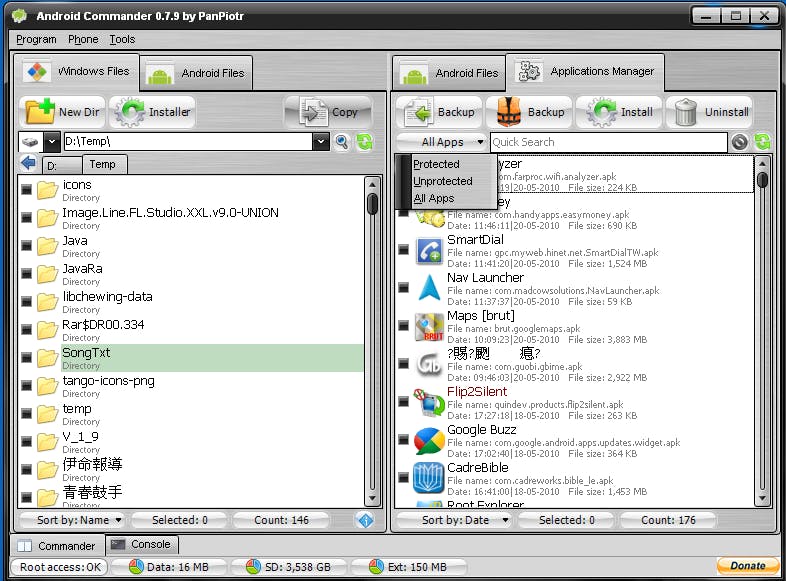Click the Uninstall trash can icon
The image size is (786, 581).
pyautogui.click(x=685, y=112)
